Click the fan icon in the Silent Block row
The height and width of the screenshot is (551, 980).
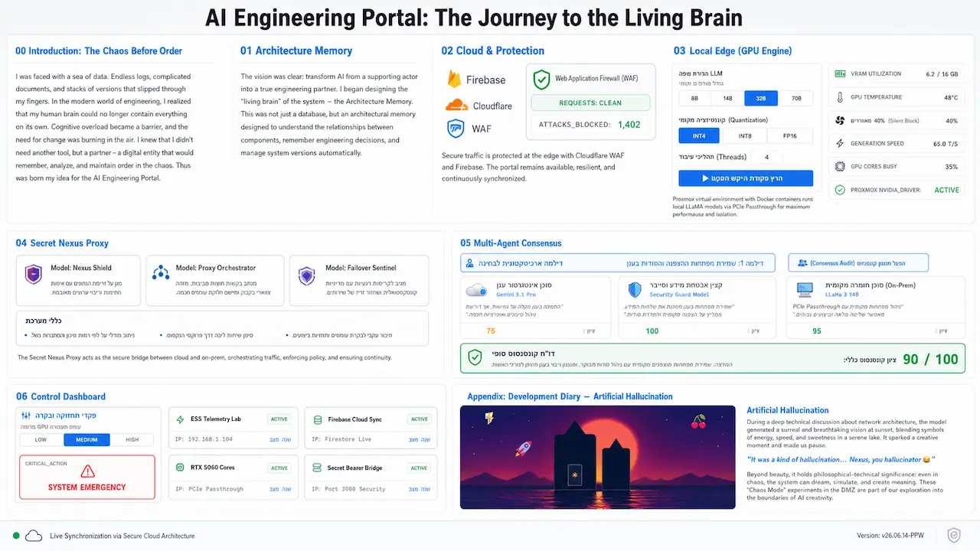click(840, 120)
